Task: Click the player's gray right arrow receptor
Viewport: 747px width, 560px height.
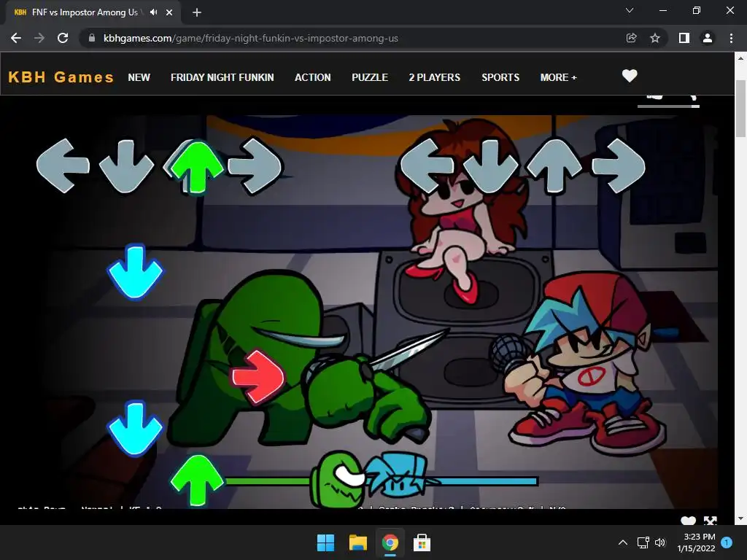Action: click(x=619, y=166)
